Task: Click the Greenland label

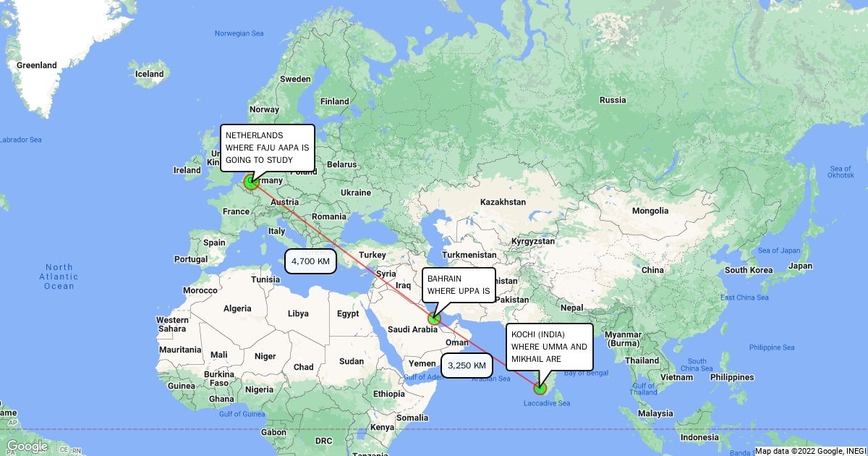Action: point(37,65)
